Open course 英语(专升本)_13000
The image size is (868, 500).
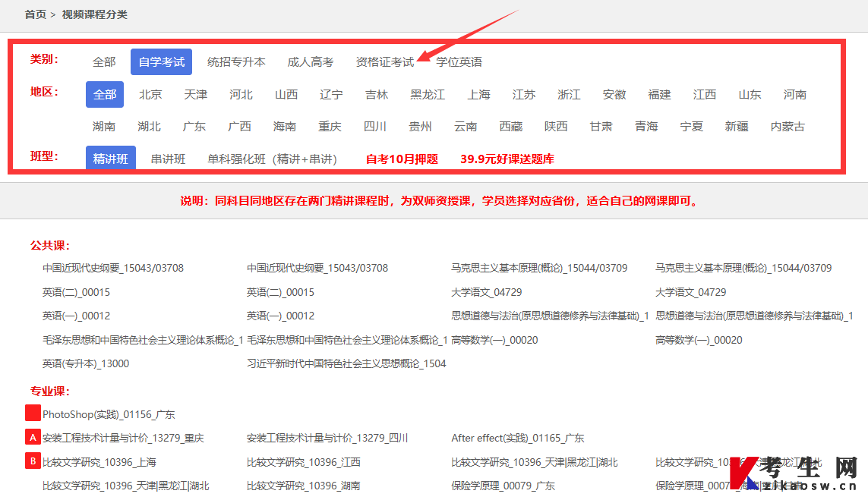(86, 363)
